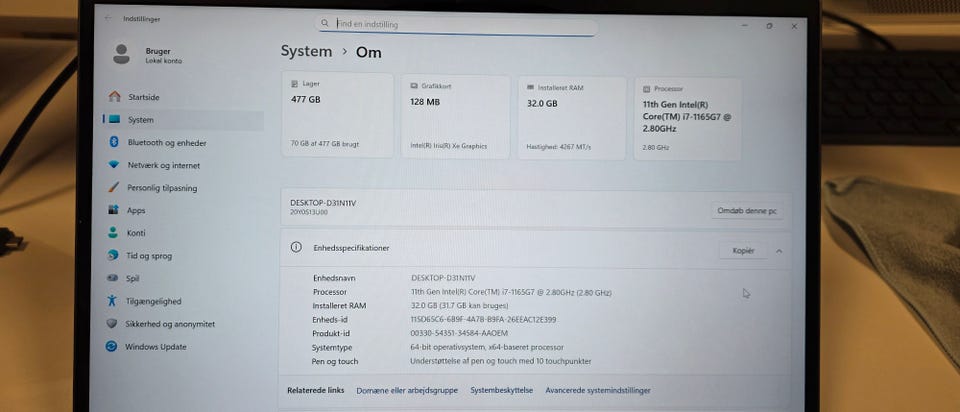Open the Processor i7-1165G7 card
The image size is (960, 412).
688,119
